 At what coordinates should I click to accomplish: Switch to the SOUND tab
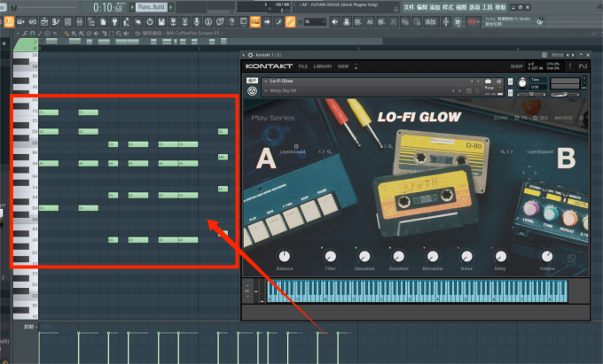(500, 118)
